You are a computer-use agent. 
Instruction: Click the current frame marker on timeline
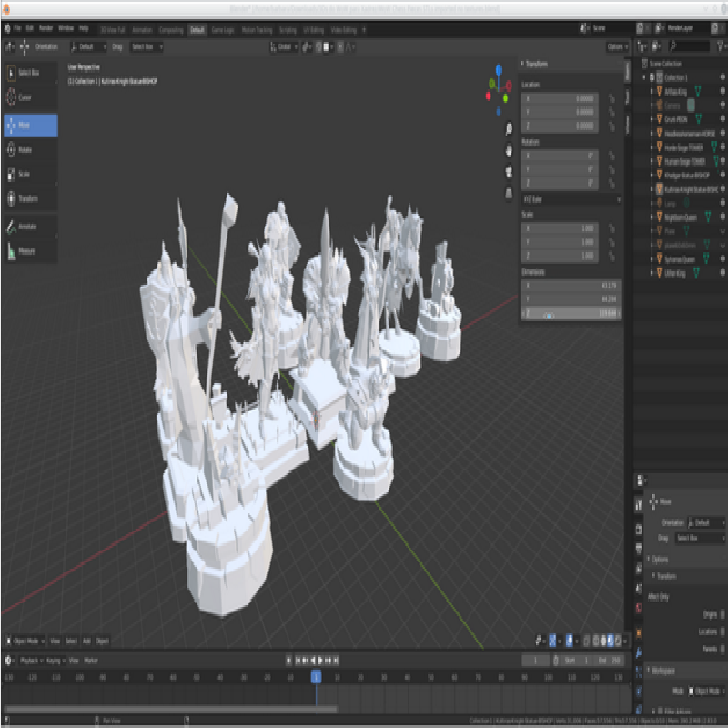(316, 677)
